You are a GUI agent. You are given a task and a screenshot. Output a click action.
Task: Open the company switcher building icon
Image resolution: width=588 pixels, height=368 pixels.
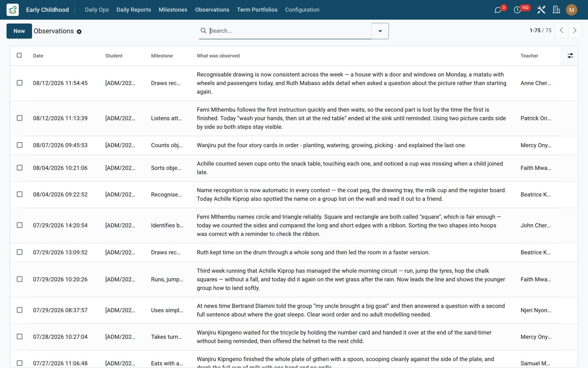pos(556,10)
